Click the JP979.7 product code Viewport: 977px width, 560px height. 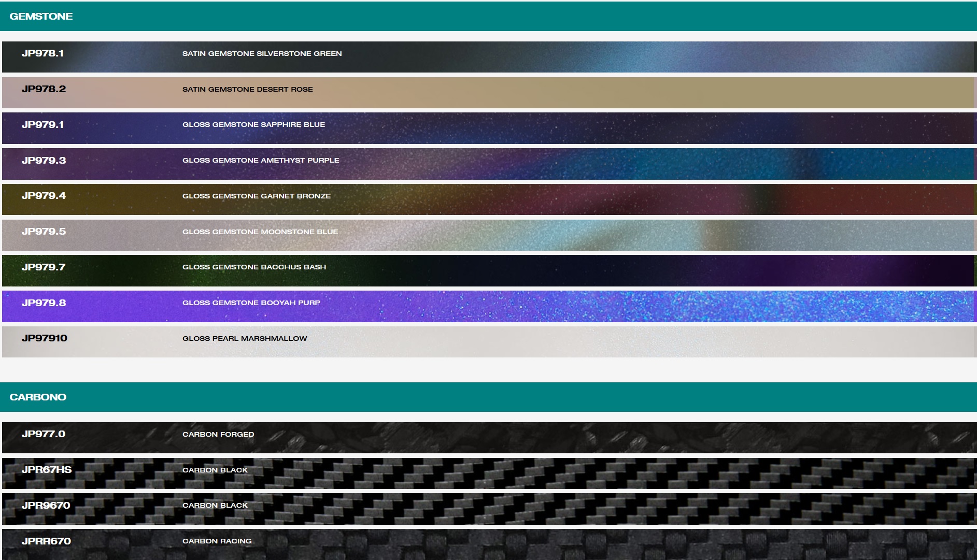pos(44,267)
